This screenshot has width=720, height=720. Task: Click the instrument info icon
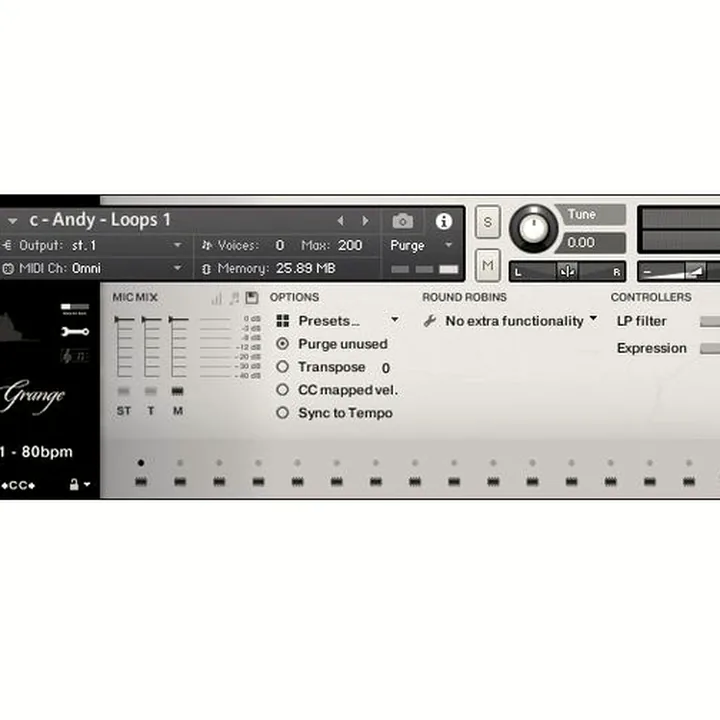coord(444,221)
